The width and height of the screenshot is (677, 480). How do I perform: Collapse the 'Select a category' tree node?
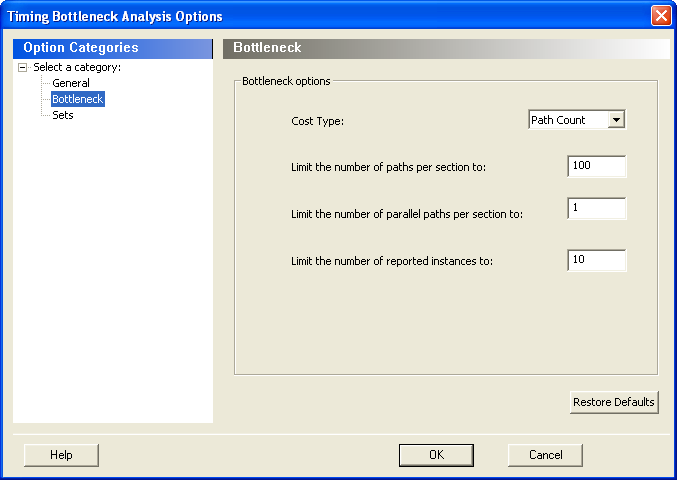click(x=22, y=68)
